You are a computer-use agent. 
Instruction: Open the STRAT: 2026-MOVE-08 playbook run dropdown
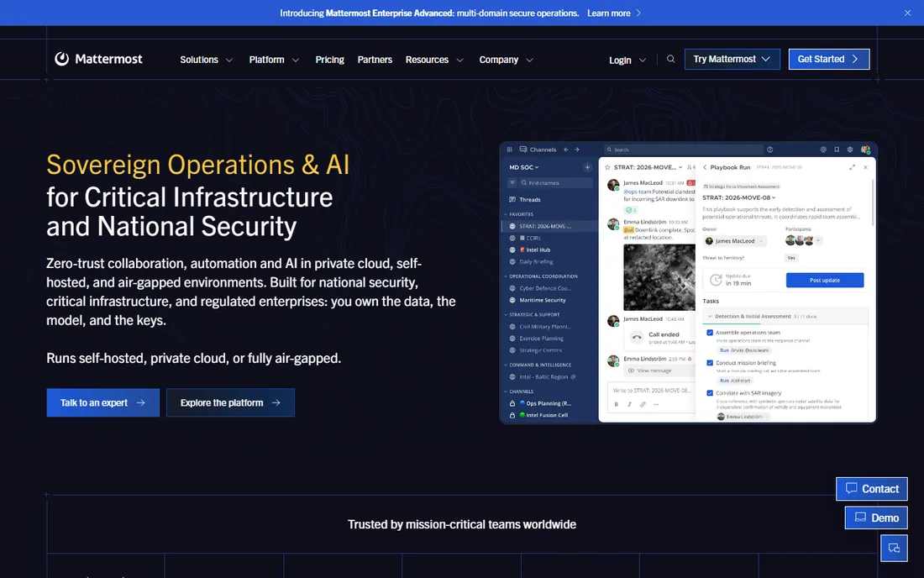point(739,197)
